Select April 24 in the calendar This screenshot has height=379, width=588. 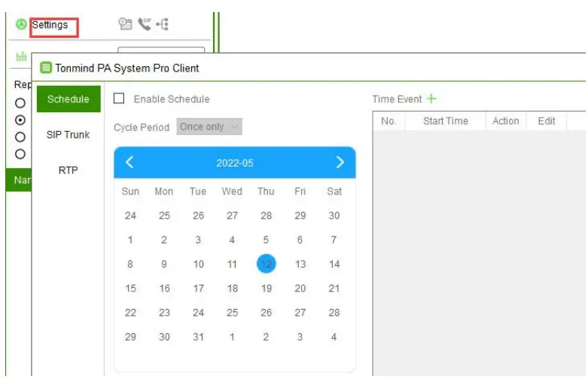[130, 215]
